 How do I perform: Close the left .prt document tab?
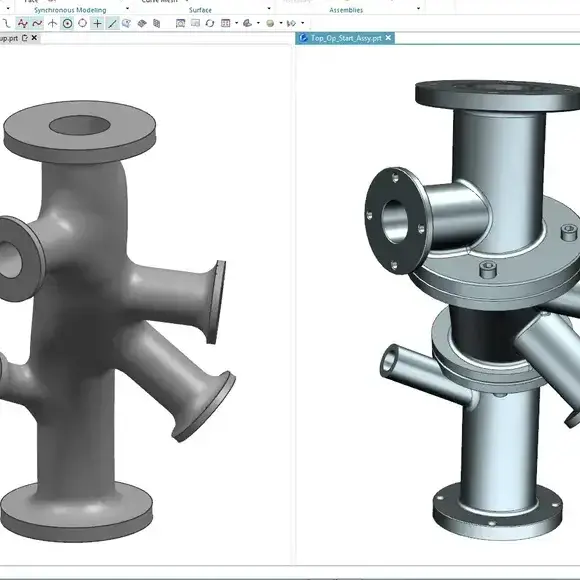[x=34, y=38]
